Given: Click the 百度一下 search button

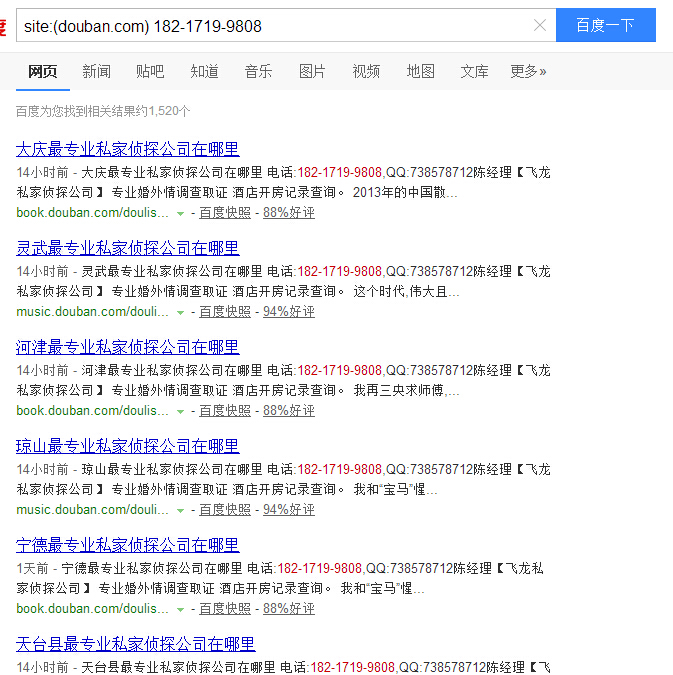Looking at the screenshot, I should coord(605,25).
